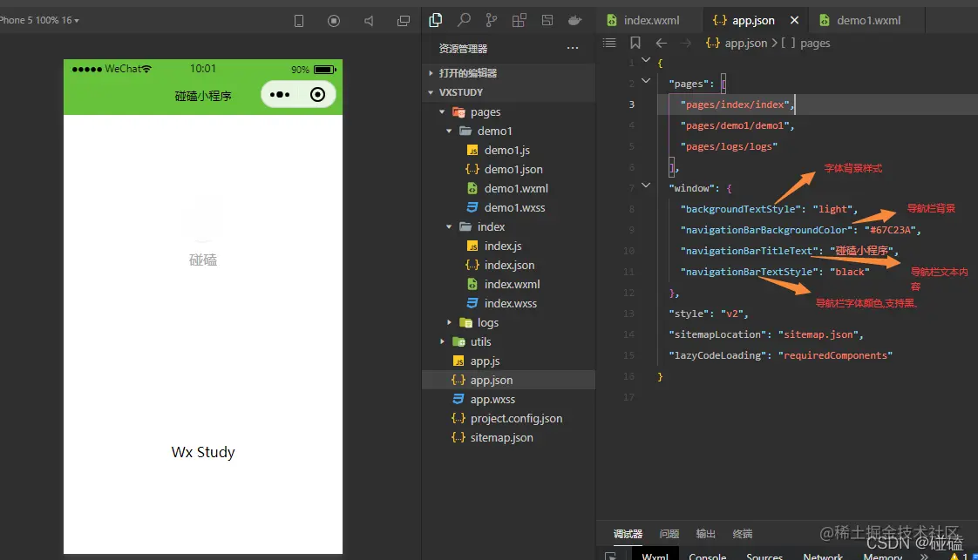Click the 'Wx Study' text in simulator
The image size is (978, 560).
tap(203, 452)
